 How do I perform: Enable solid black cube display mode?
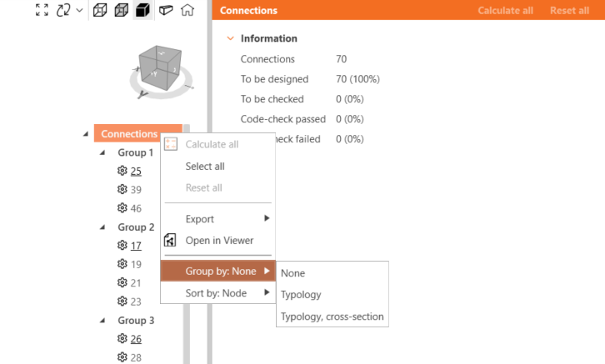pos(142,10)
